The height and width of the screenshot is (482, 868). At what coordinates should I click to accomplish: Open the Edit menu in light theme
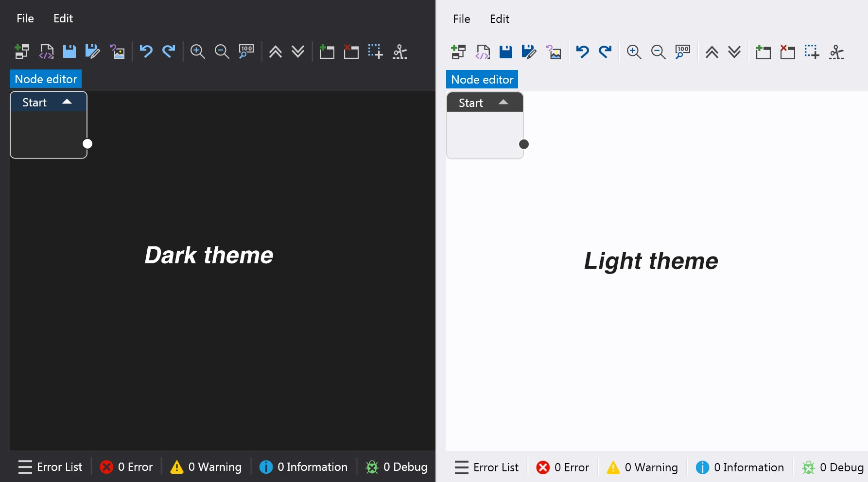click(x=500, y=19)
